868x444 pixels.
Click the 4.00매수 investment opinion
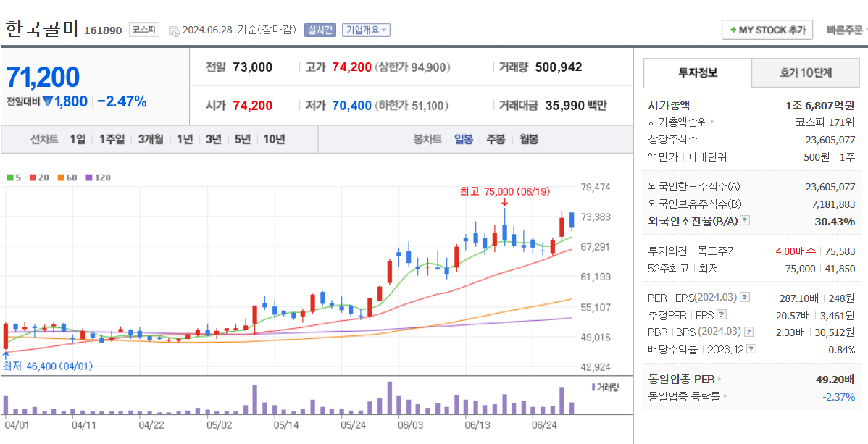796,251
